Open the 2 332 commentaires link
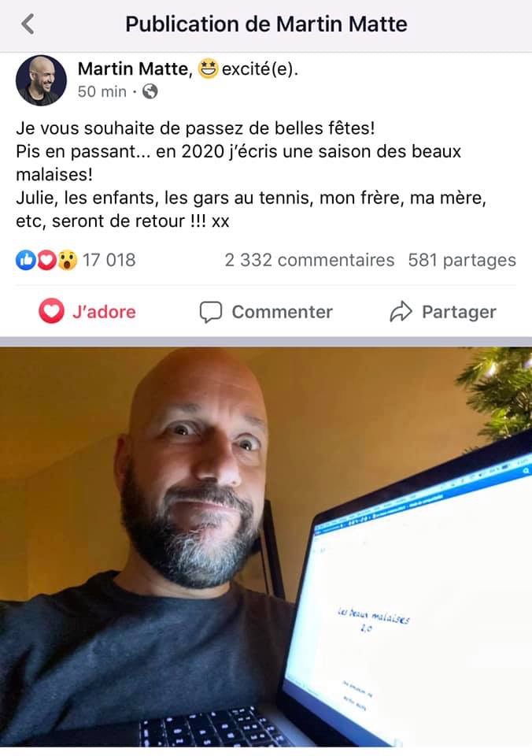This screenshot has width=532, height=756. [309, 260]
